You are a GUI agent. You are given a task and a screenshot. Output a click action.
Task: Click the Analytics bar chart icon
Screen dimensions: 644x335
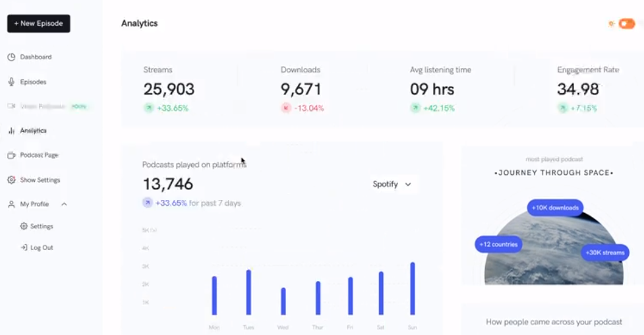click(x=11, y=131)
